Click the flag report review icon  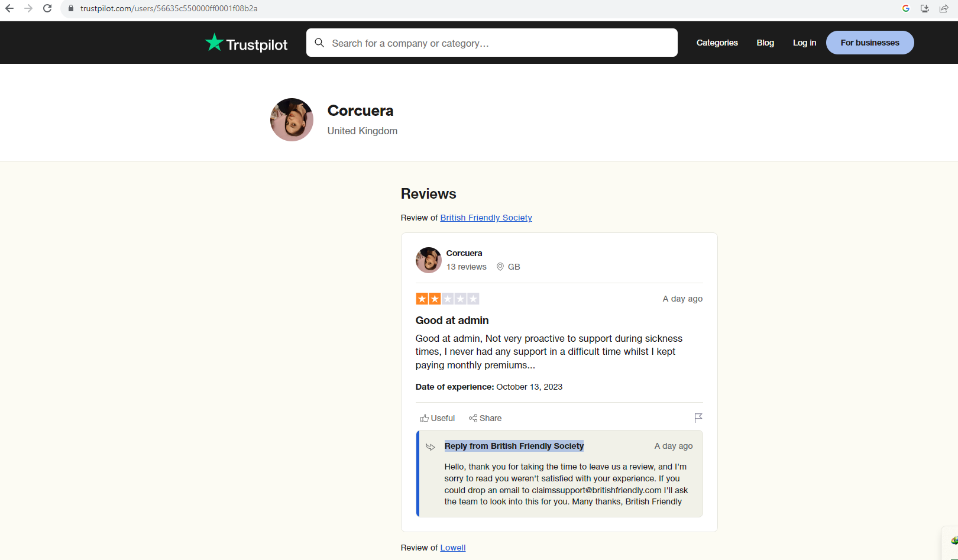point(698,417)
